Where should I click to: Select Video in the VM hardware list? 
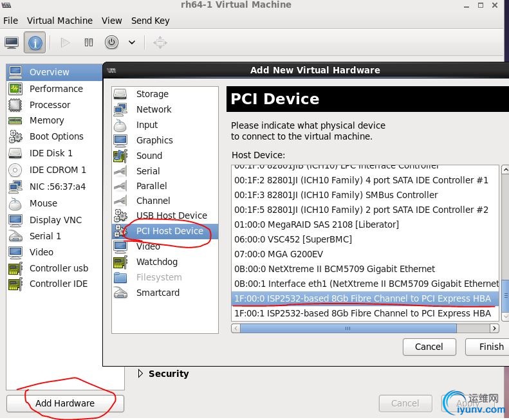[41, 252]
